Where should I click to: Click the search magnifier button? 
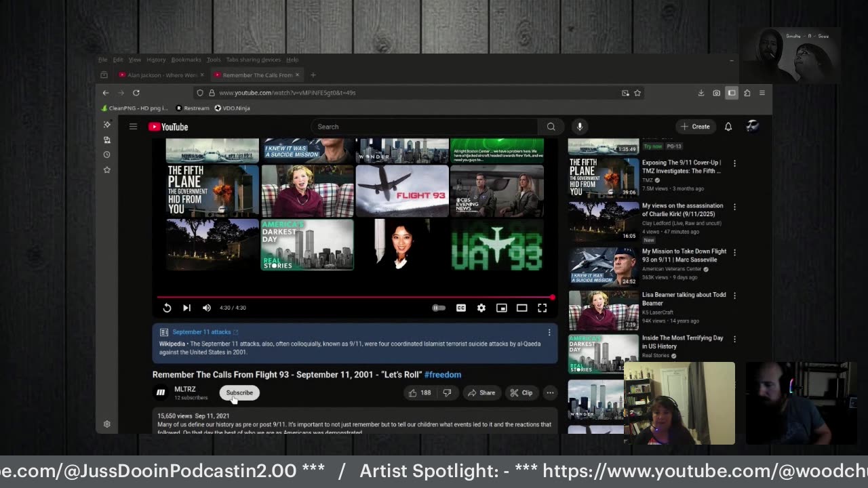(551, 127)
